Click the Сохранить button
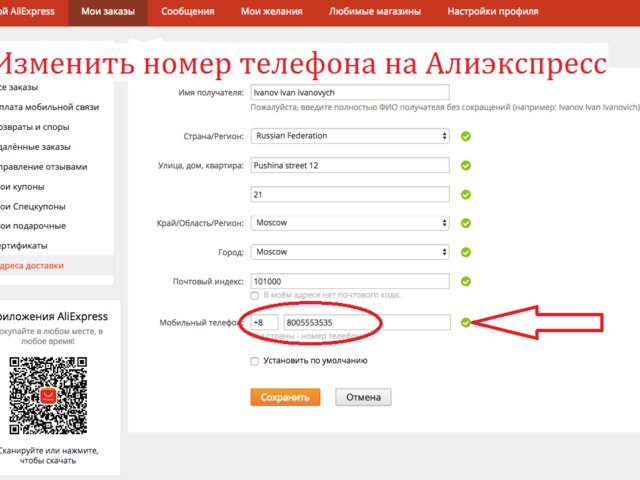The height and width of the screenshot is (480, 640). [x=285, y=397]
